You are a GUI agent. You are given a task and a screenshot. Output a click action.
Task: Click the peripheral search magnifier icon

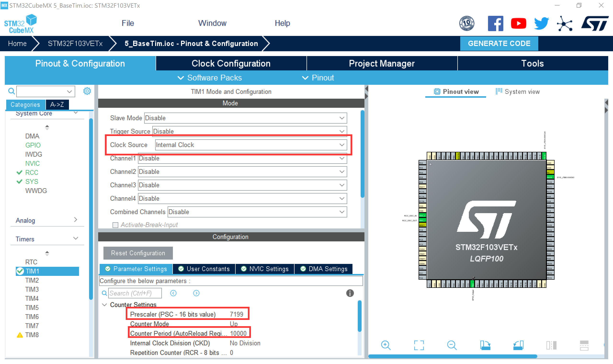[x=11, y=91]
